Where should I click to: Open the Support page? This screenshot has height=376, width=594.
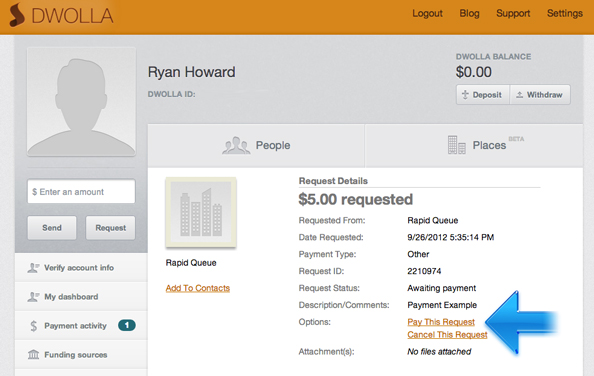[513, 13]
